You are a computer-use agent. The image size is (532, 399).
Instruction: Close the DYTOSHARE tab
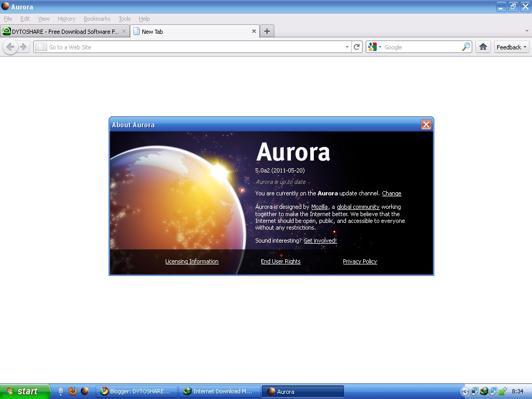pyautogui.click(x=124, y=31)
